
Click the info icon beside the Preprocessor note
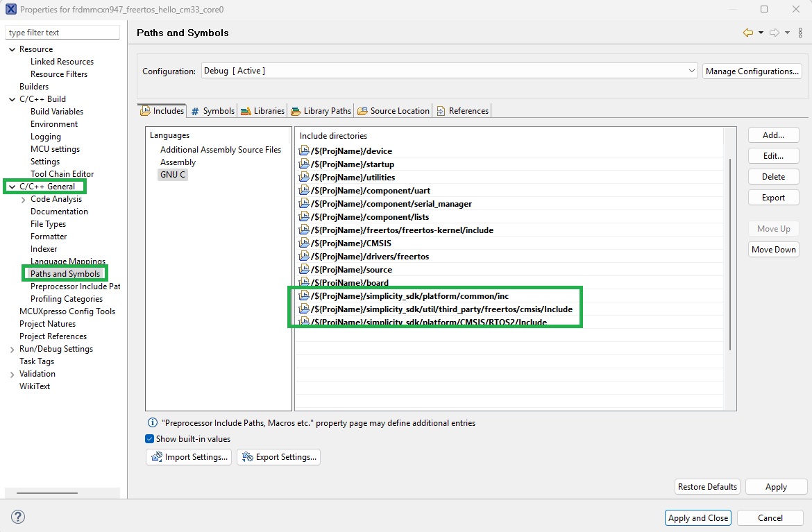[x=151, y=422]
